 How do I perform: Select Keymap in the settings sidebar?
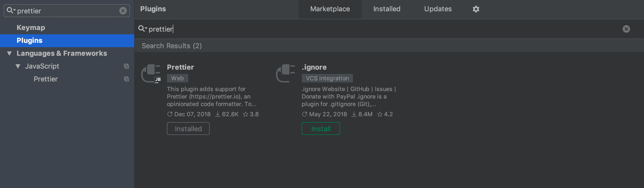[x=31, y=28]
